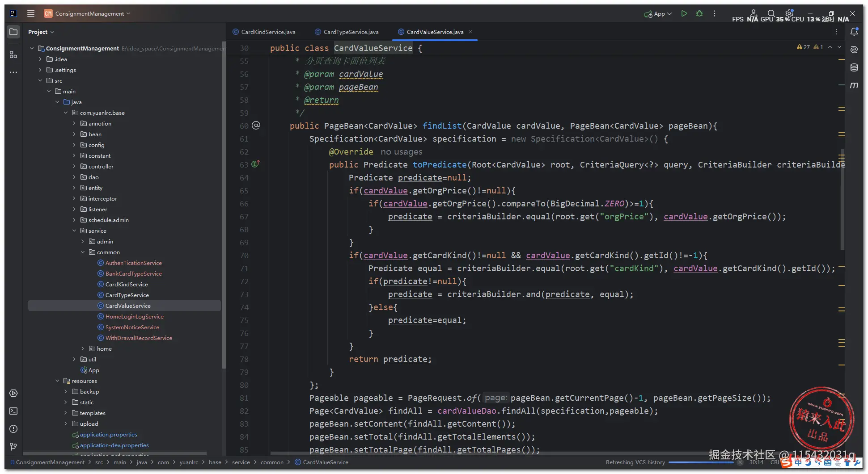This screenshot has height=474, width=868.
Task: Select the dao package in the tree
Action: pyautogui.click(x=93, y=177)
